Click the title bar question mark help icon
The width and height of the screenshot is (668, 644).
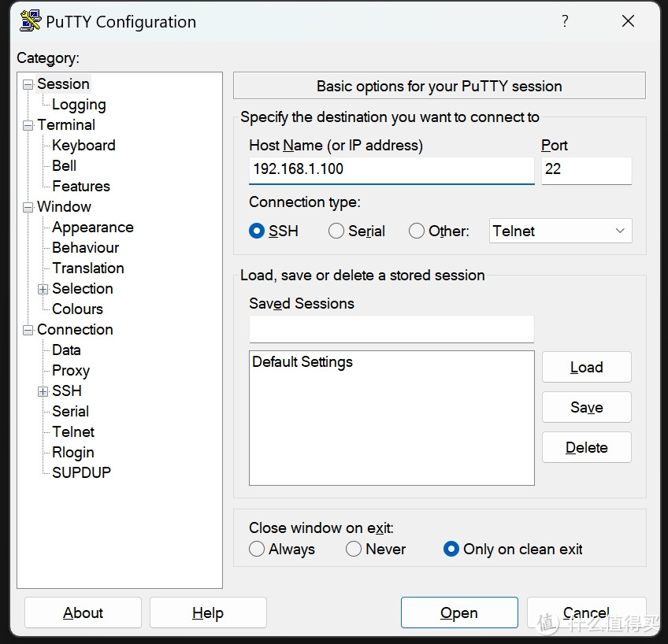coord(565,21)
